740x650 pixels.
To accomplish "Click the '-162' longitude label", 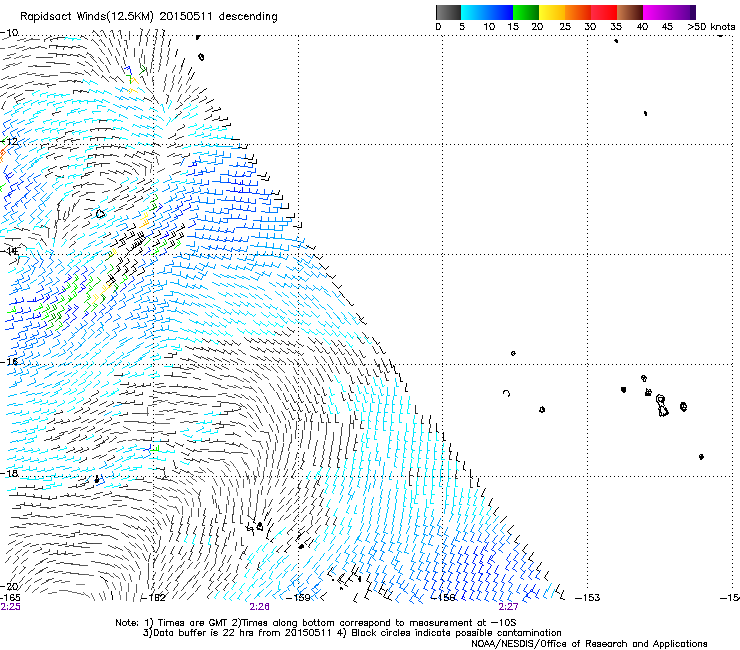I will pos(154,598).
